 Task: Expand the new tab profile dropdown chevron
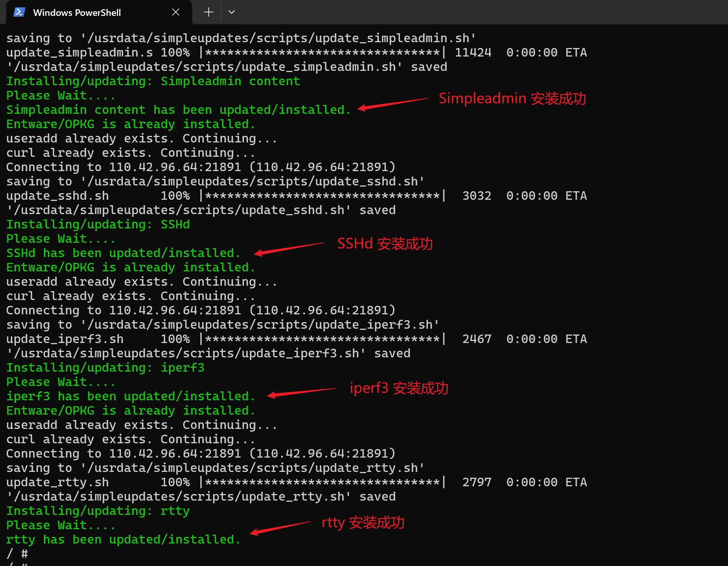pos(232,12)
